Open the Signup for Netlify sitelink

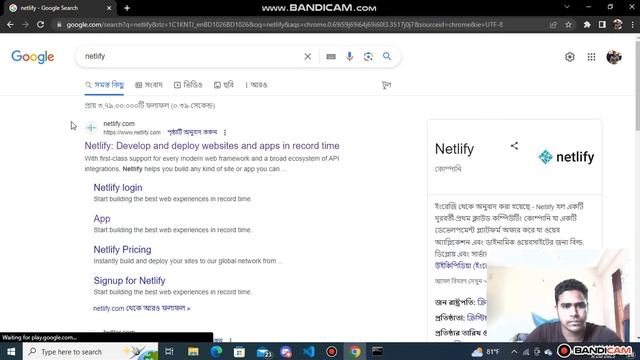point(129,281)
